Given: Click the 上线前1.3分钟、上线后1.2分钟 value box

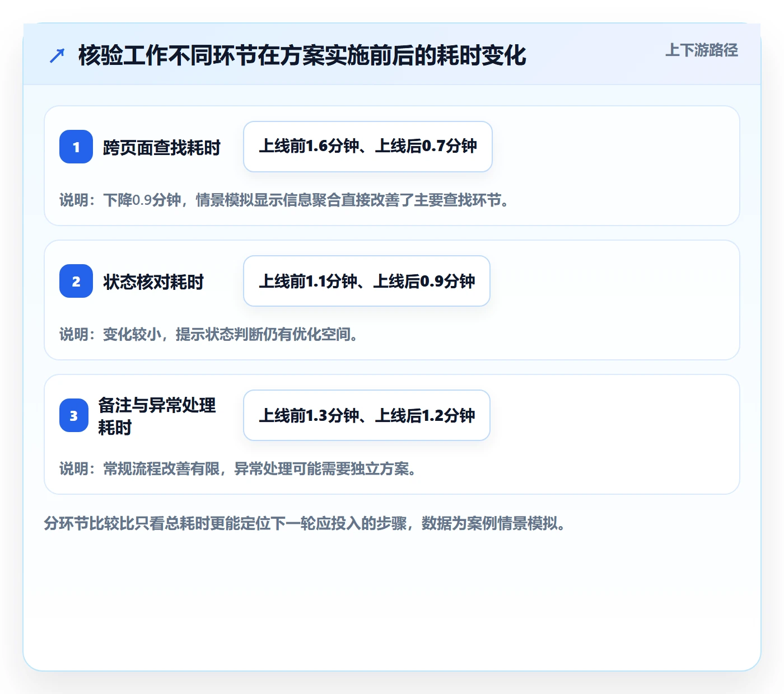Looking at the screenshot, I should 367,415.
